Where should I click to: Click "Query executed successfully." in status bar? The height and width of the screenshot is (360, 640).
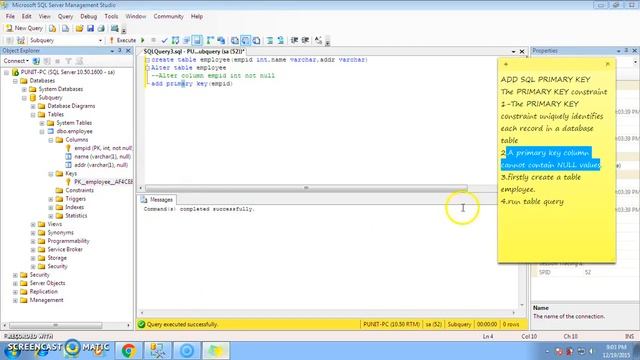pos(182,324)
